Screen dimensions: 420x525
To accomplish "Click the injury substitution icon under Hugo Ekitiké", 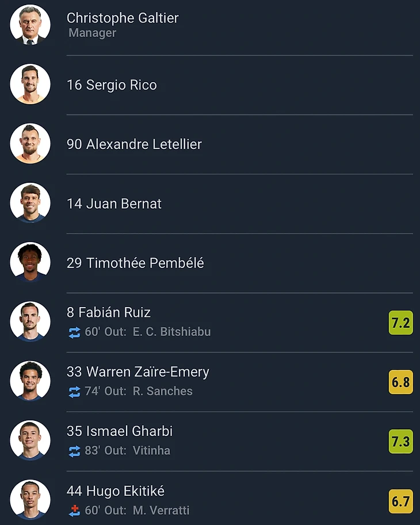I will pyautogui.click(x=74, y=511).
